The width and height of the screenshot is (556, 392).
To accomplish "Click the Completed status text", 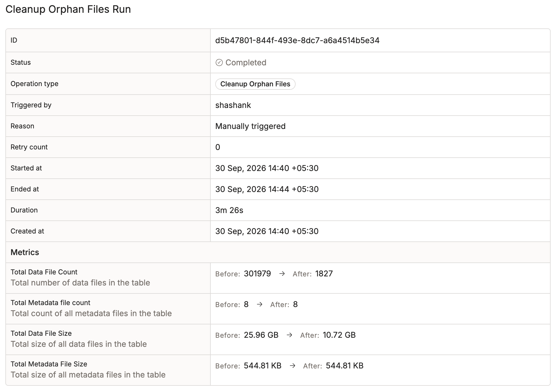I will (x=246, y=62).
